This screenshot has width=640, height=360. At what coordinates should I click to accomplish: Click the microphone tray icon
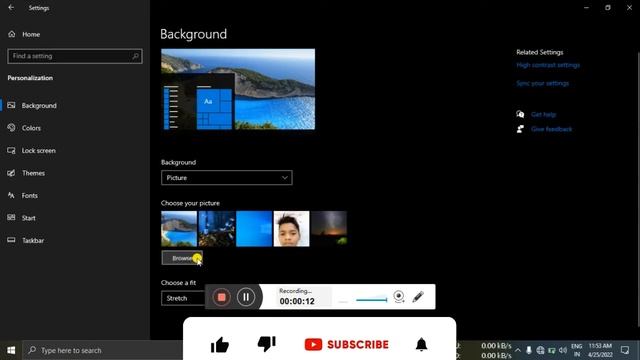pyautogui.click(x=529, y=350)
